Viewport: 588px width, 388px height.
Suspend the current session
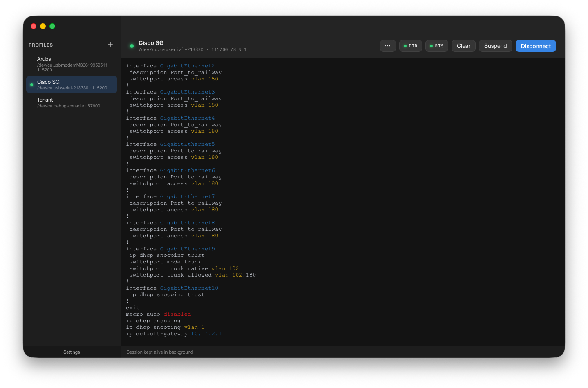click(495, 46)
